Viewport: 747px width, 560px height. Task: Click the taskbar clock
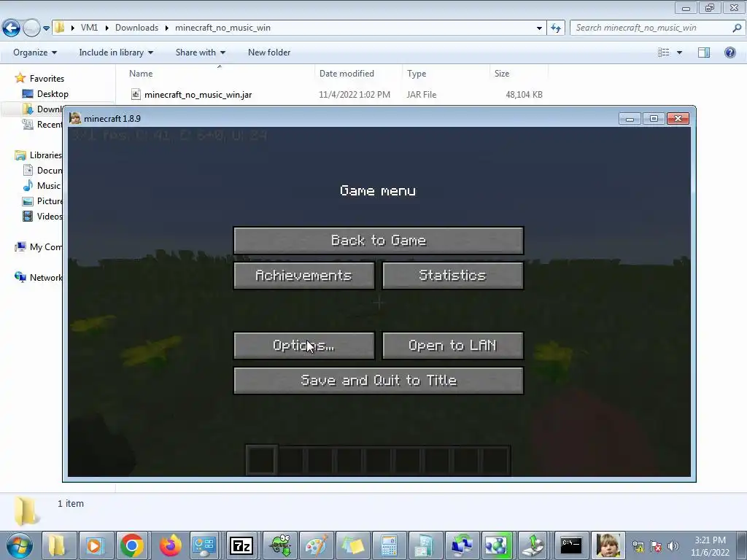click(x=710, y=546)
